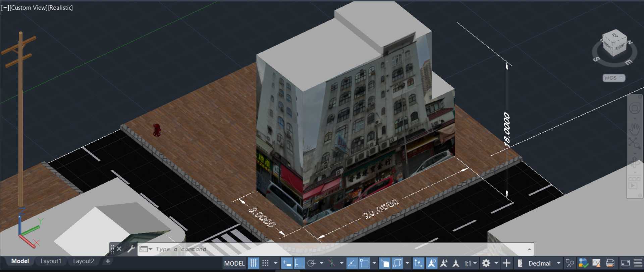This screenshot has width=644, height=272.
Task: Open snap mode settings dropdown arrow
Action: pyautogui.click(x=276, y=263)
